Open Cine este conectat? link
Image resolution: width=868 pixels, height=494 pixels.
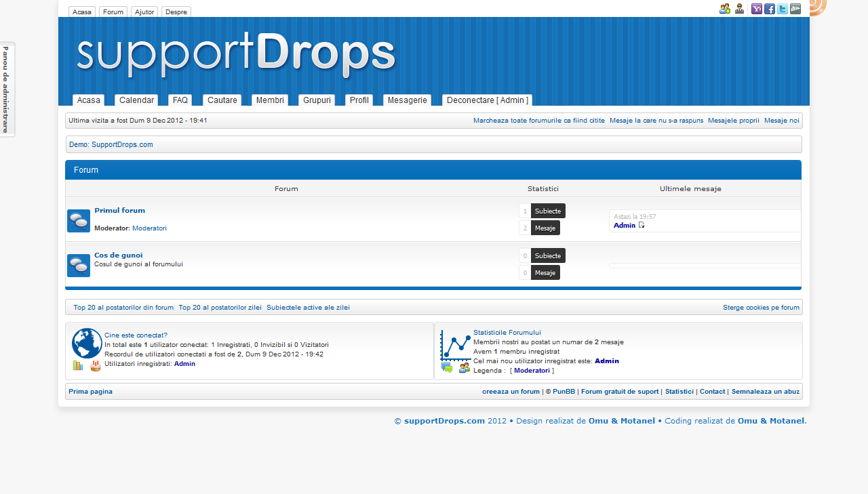(136, 335)
